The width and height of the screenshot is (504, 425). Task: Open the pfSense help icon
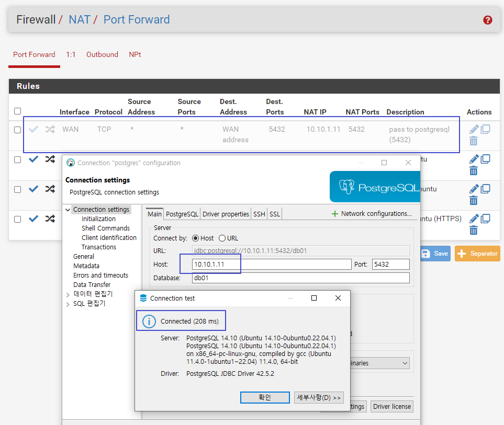coord(487,20)
